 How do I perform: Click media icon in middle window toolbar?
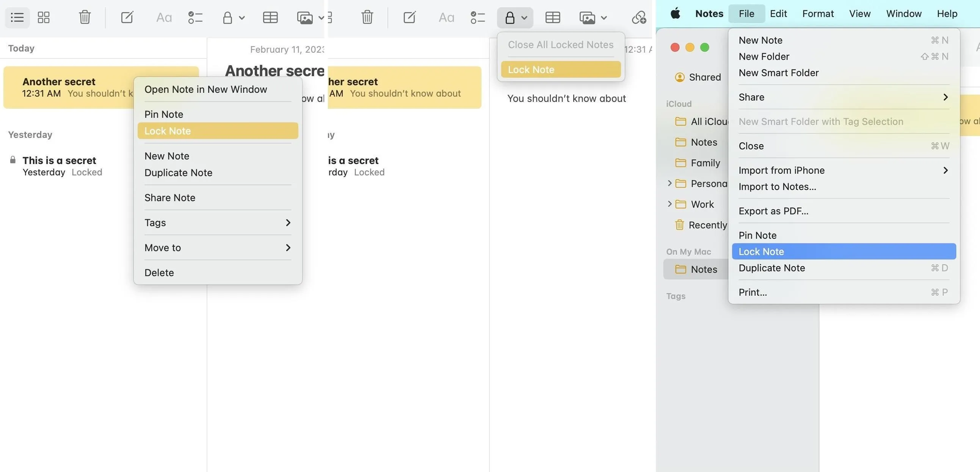point(587,18)
